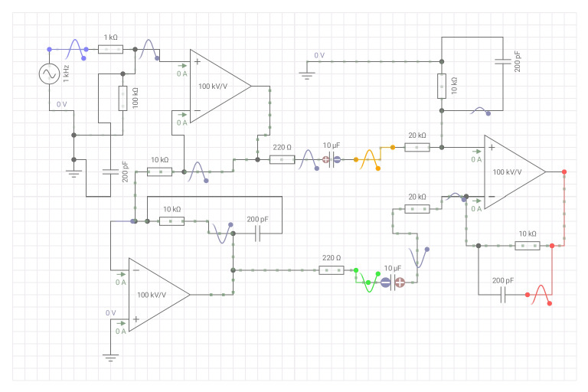Select the upper 20 kΩ resistor
This screenshot has height=392, width=588.
click(x=417, y=148)
